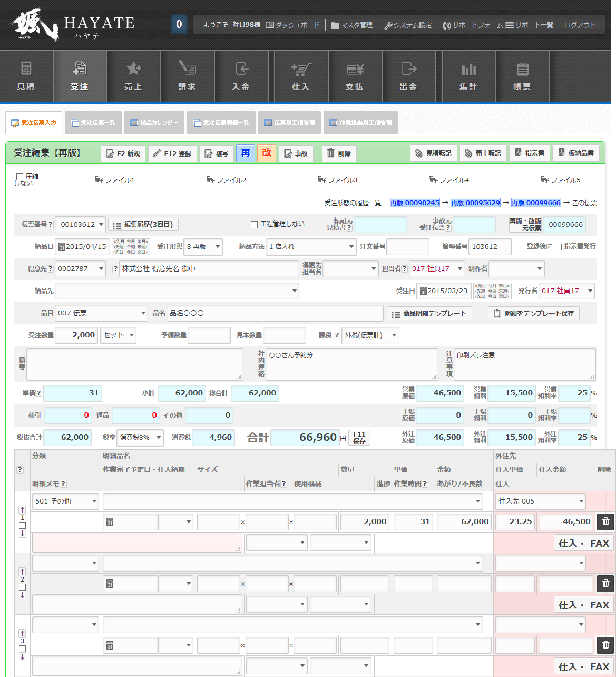Attach a file via ファイル3 icon
Image resolution: width=616 pixels, height=677 pixels.
point(322,180)
